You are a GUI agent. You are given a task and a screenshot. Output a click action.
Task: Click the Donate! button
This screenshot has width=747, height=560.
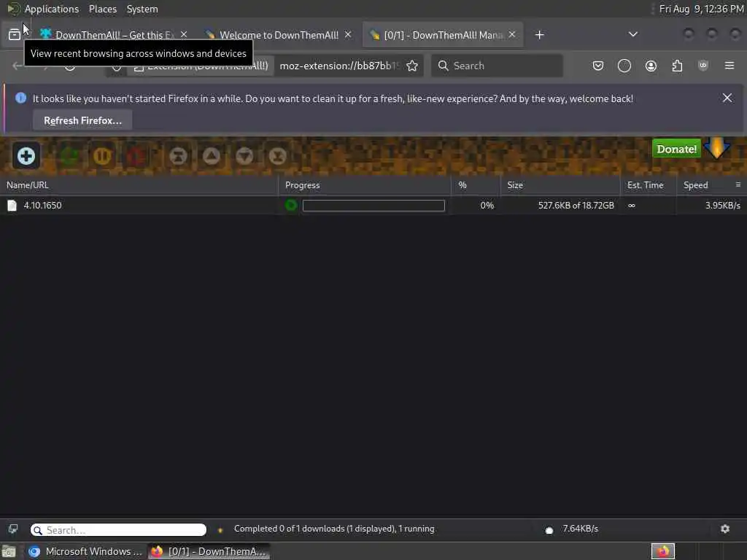coord(676,149)
